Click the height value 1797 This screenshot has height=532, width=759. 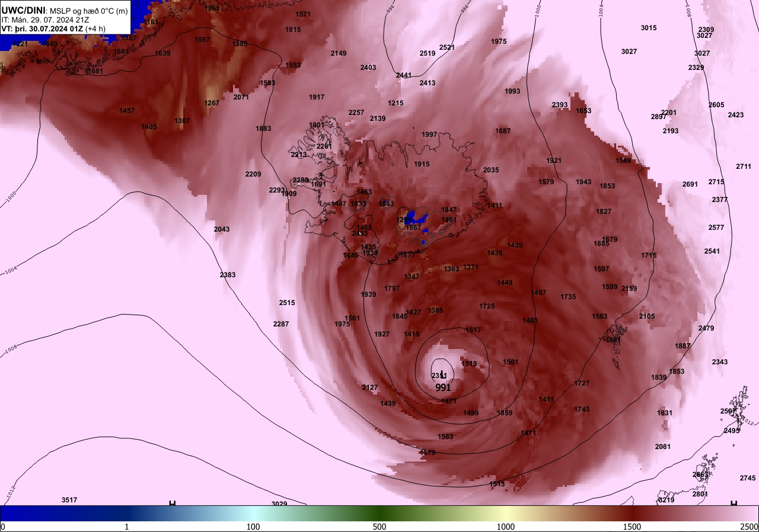tap(392, 289)
